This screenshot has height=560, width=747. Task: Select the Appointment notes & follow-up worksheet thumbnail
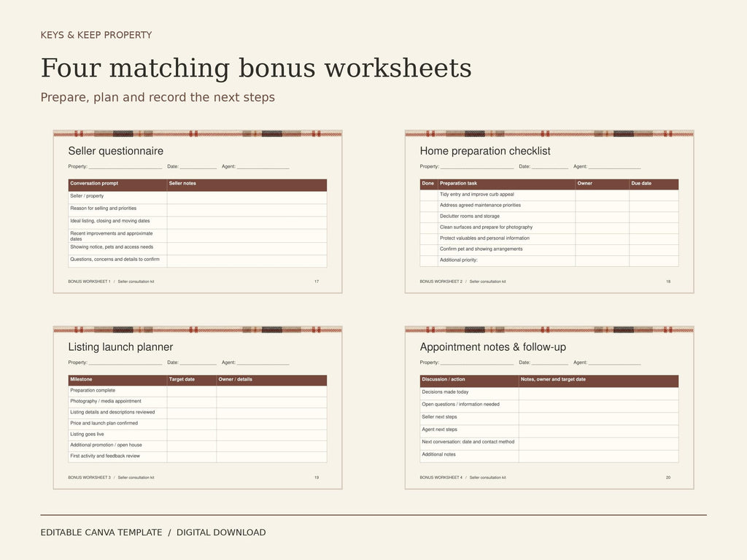[x=549, y=408]
